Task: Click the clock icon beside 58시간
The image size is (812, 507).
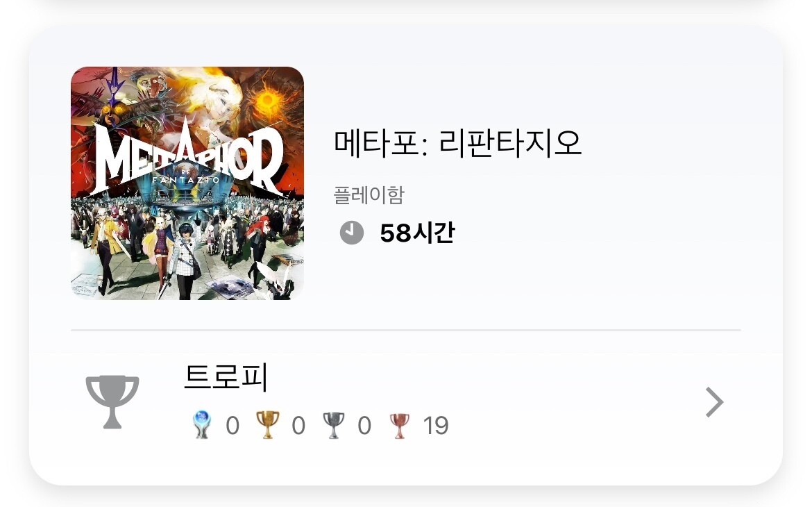Action: [352, 233]
